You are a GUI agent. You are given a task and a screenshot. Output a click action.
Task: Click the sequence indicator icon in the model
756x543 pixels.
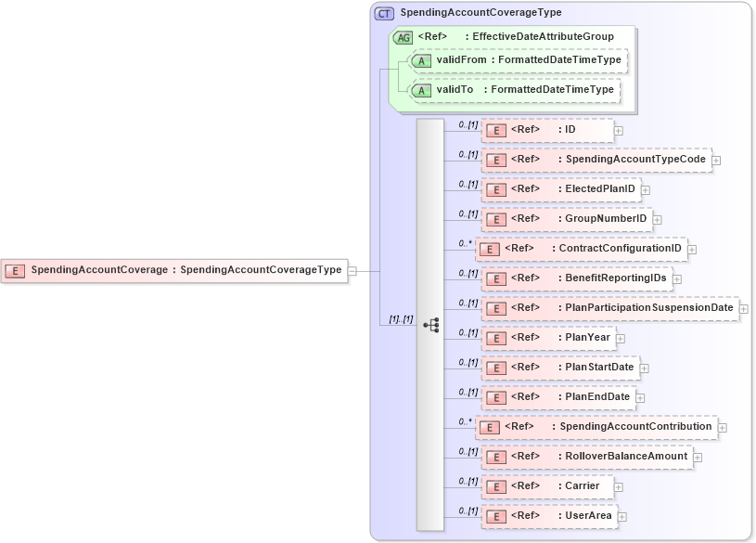[x=430, y=324]
